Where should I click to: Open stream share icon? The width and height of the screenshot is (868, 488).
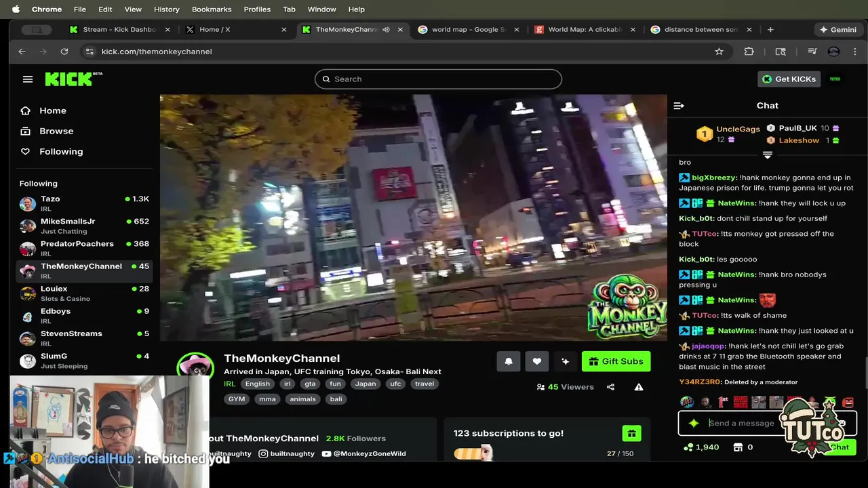[x=610, y=387]
